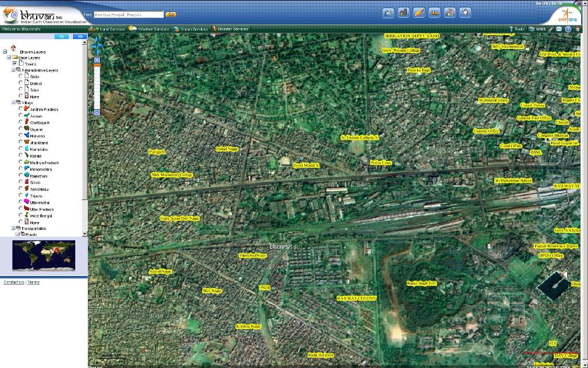
Task: Select the Rajasthan village radio button
Action: [x=21, y=175]
